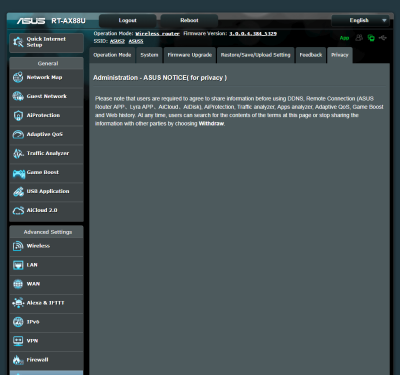
Task: Switch to the Feedback tab
Action: pyautogui.click(x=311, y=55)
